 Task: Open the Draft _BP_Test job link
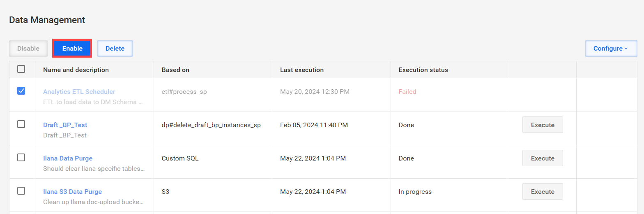coord(65,125)
